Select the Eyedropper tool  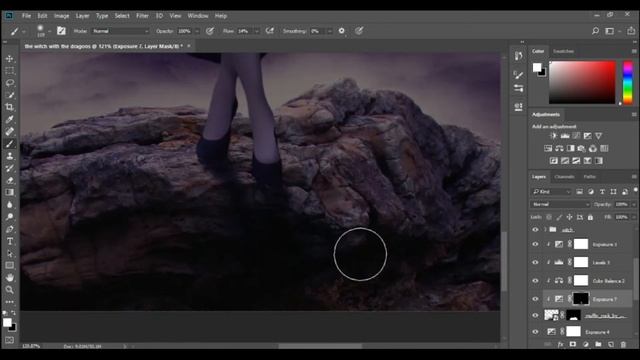click(x=9, y=119)
